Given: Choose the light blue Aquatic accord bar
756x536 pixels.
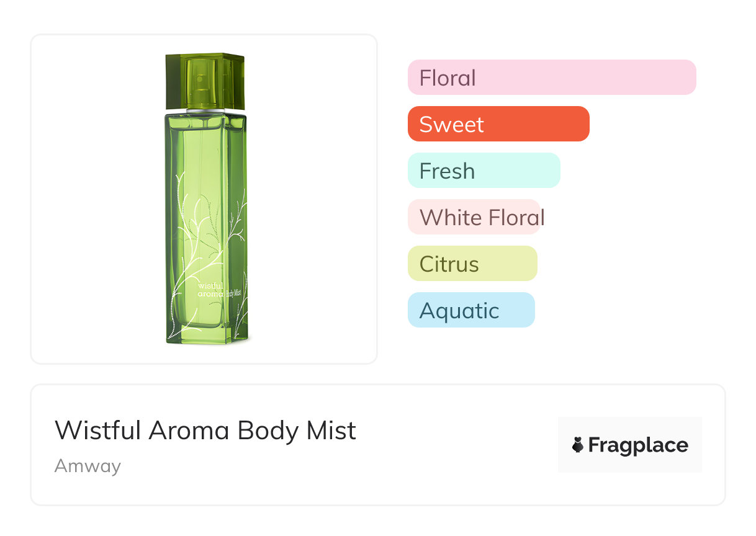Looking at the screenshot, I should tap(470, 310).
